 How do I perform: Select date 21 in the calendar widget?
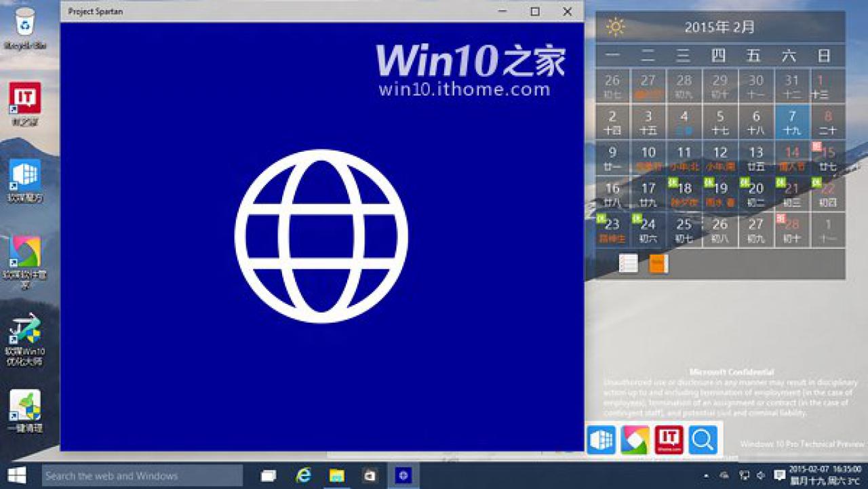(x=792, y=194)
